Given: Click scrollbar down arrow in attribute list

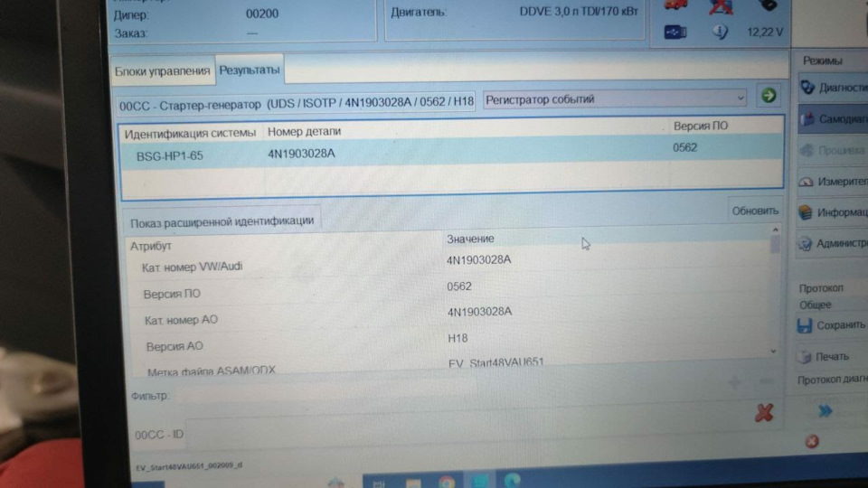Looking at the screenshot, I should tap(773, 352).
